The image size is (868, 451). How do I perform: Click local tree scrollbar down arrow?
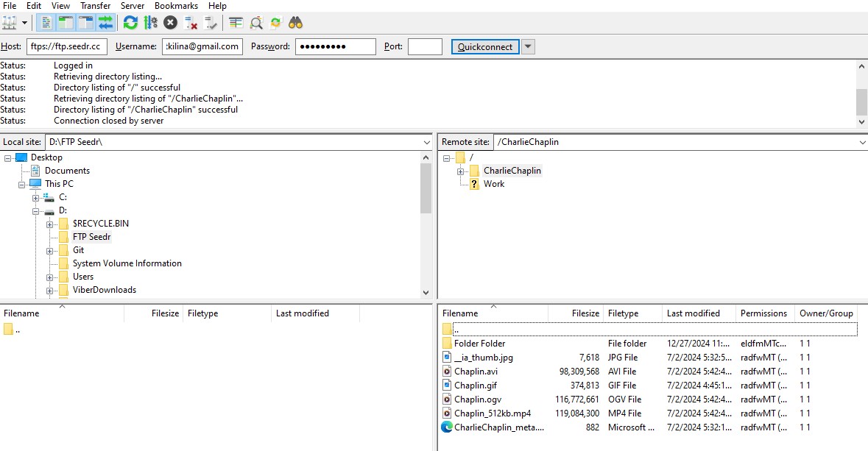[x=426, y=293]
